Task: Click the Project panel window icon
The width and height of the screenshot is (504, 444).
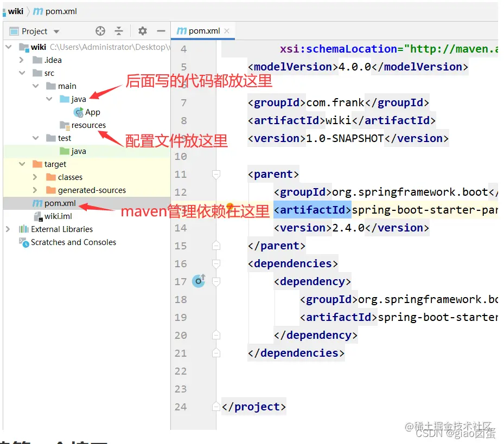Action: click(14, 31)
